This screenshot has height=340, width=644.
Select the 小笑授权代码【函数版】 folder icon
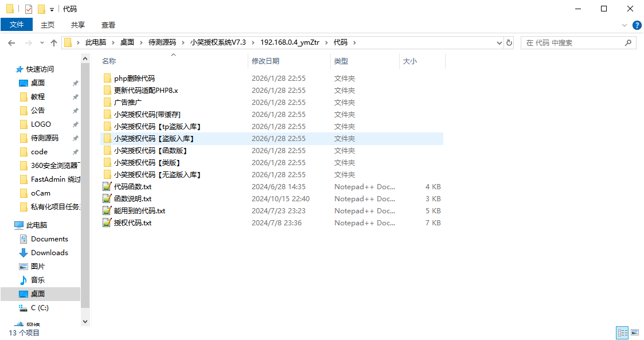(107, 150)
